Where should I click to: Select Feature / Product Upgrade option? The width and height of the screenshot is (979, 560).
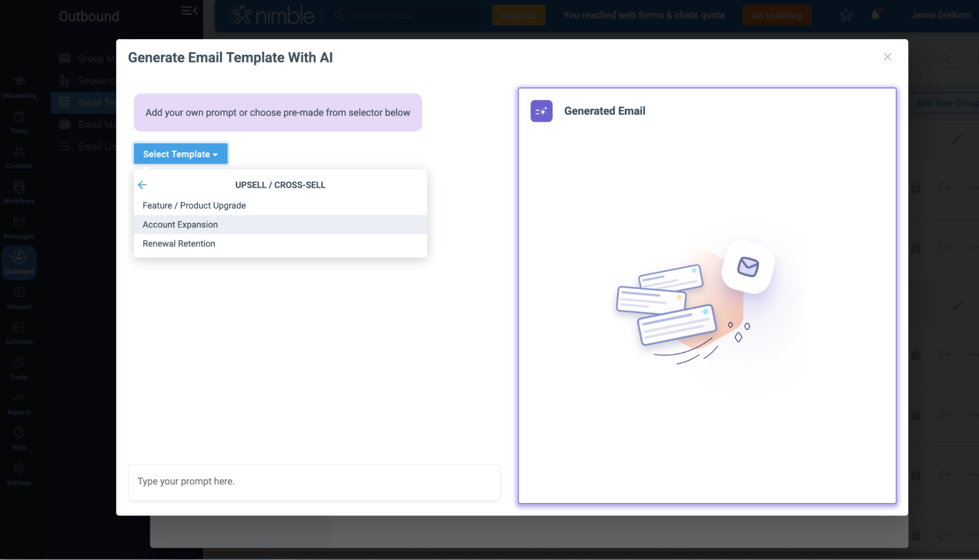[x=194, y=205]
